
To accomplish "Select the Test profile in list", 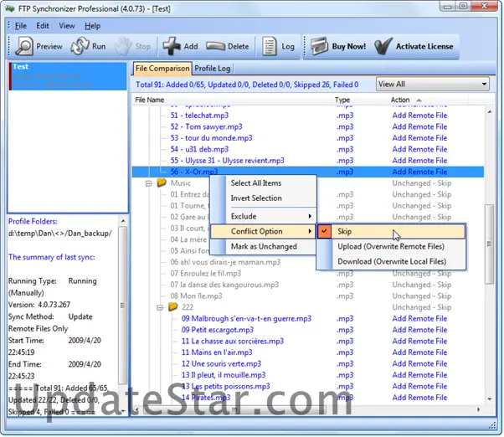I will pos(68,76).
